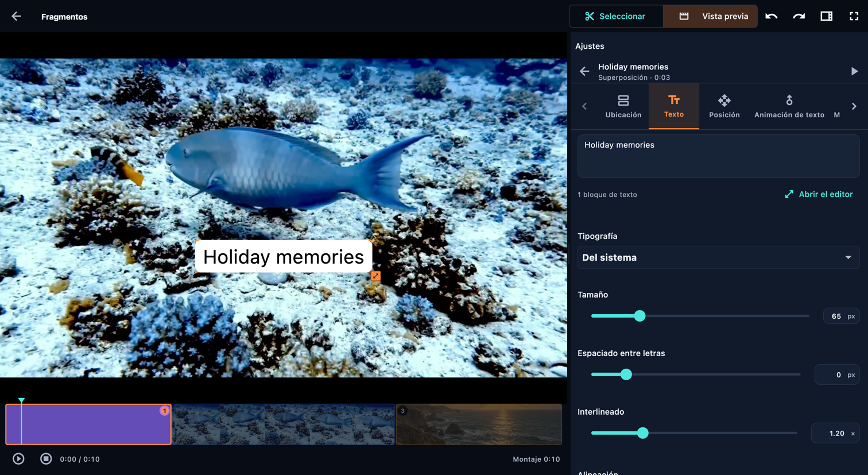This screenshot has height=475, width=868.
Task: Select the Texto tab
Action: pyautogui.click(x=674, y=107)
